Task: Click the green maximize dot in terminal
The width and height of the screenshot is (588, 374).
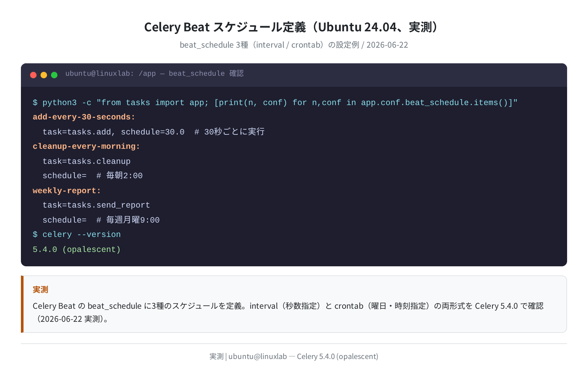Action: 54,75
